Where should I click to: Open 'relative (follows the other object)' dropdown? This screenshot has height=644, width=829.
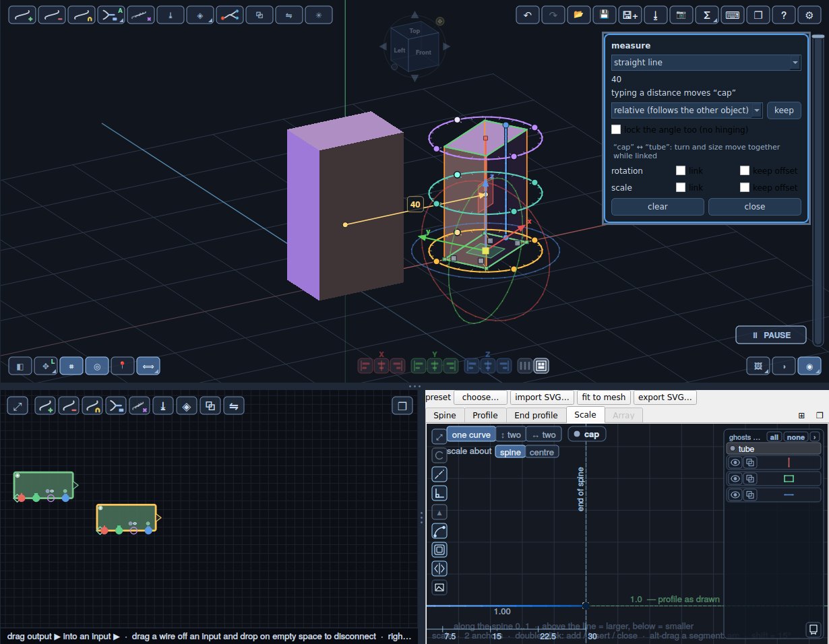[687, 110]
